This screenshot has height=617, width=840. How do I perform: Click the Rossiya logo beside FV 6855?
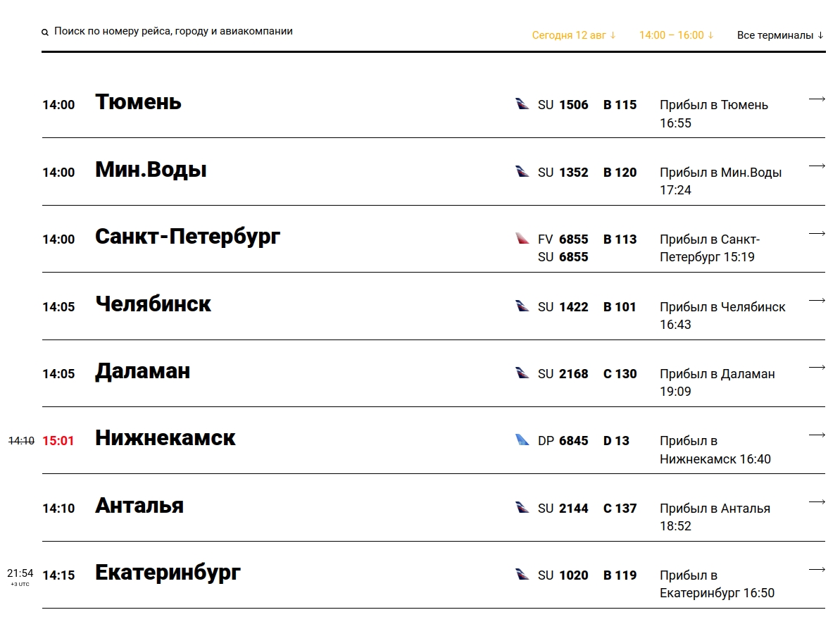(522, 238)
